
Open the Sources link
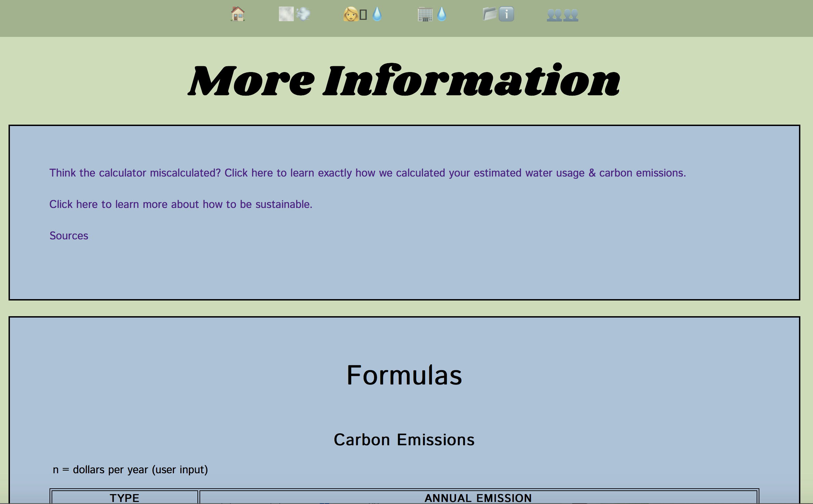pos(69,236)
